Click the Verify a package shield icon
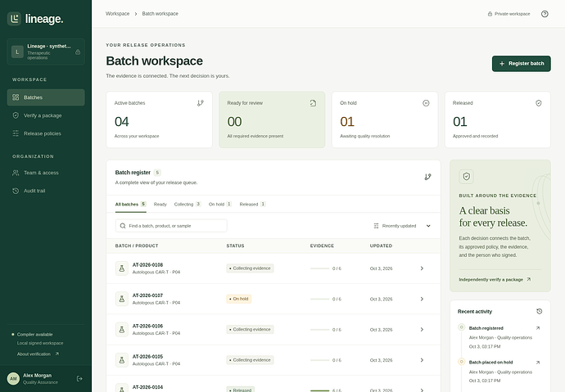 pyautogui.click(x=16, y=115)
